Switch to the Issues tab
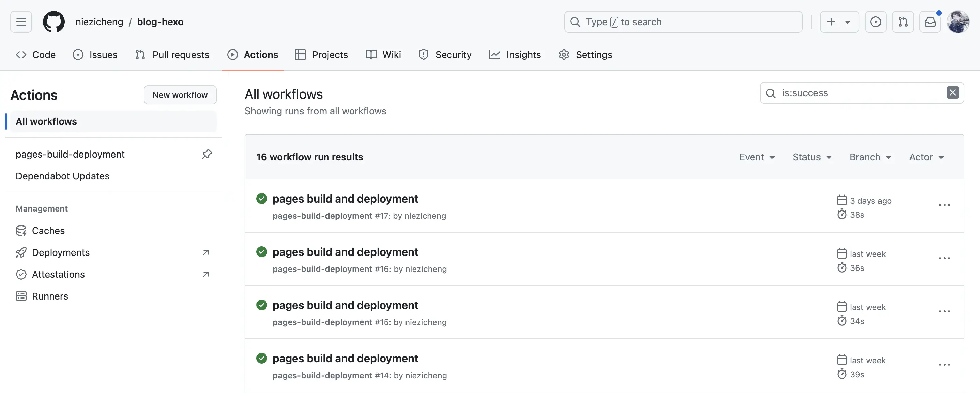The width and height of the screenshot is (980, 393). pos(95,55)
